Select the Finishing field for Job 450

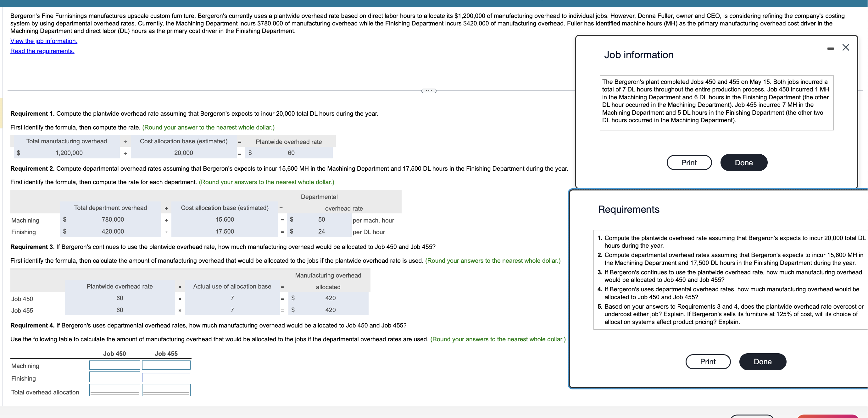(114, 377)
